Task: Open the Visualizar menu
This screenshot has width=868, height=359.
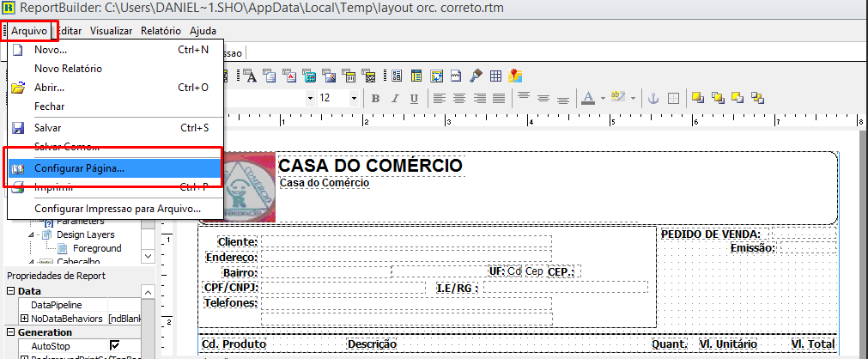Action: click(x=112, y=31)
